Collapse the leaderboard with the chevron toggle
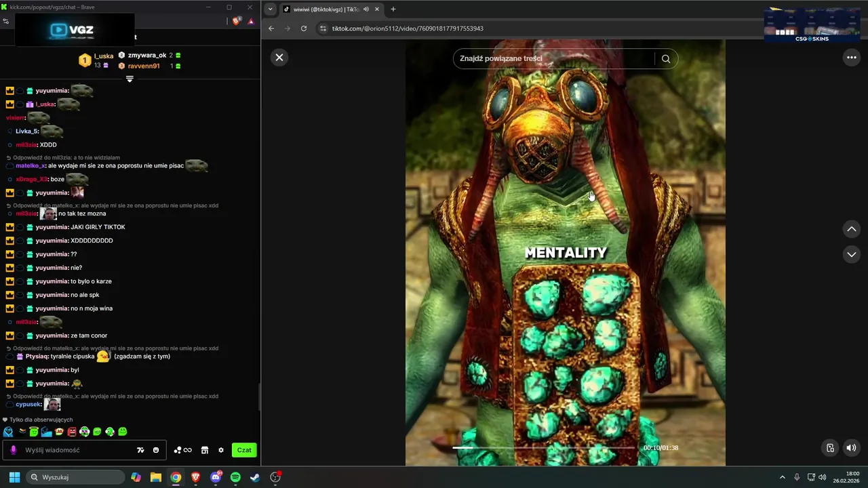868x488 pixels. point(130,79)
